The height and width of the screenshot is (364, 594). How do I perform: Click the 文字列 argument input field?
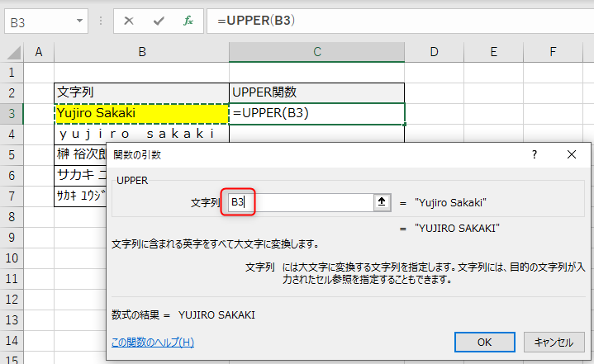point(302,201)
